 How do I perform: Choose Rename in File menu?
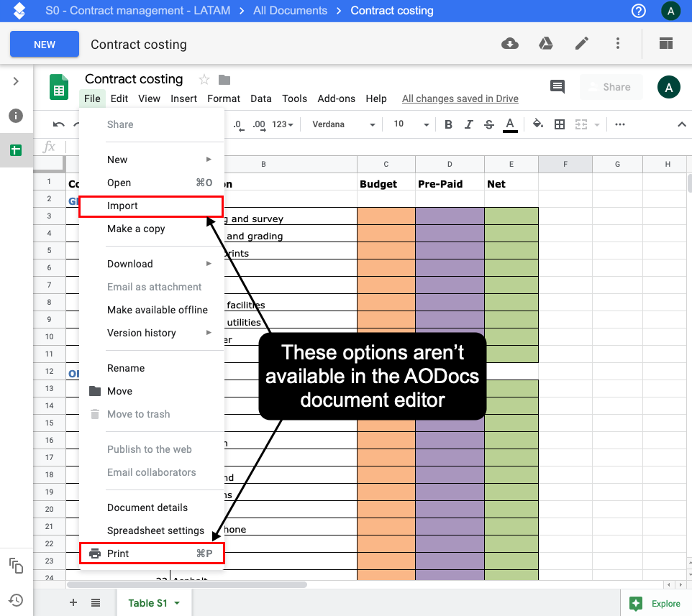[152, 368]
